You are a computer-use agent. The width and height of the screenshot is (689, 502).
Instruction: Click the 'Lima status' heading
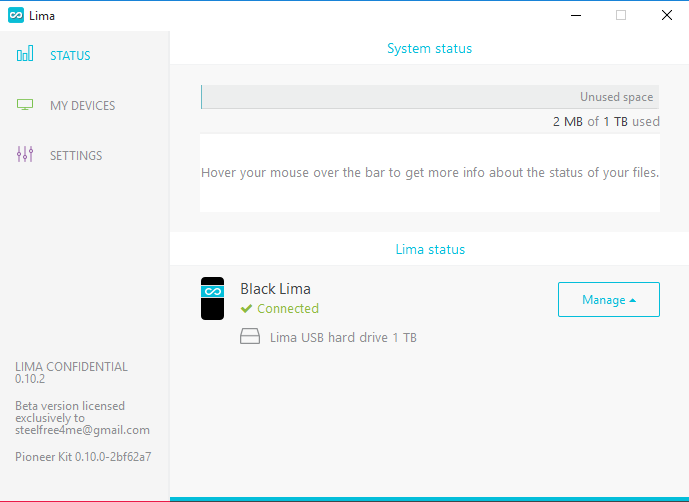pos(430,249)
